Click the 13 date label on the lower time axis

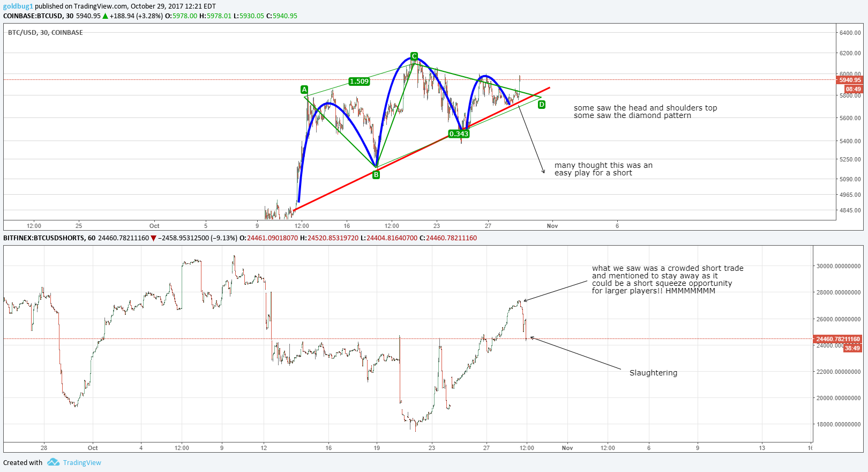(762, 448)
